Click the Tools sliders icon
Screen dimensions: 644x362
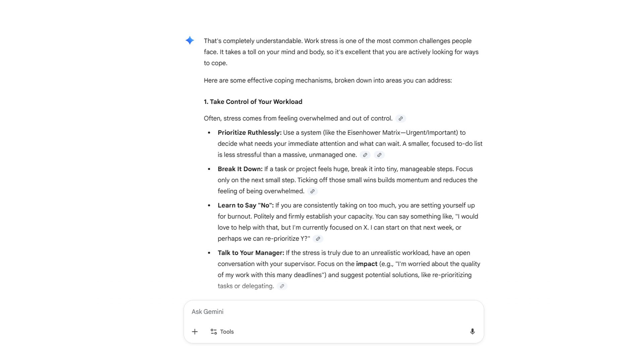tap(214, 332)
